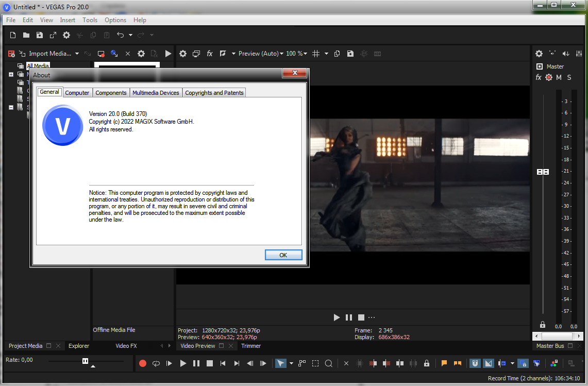Image resolution: width=588 pixels, height=386 pixels.
Task: Open preview transport more options dots
Action: pyautogui.click(x=372, y=317)
